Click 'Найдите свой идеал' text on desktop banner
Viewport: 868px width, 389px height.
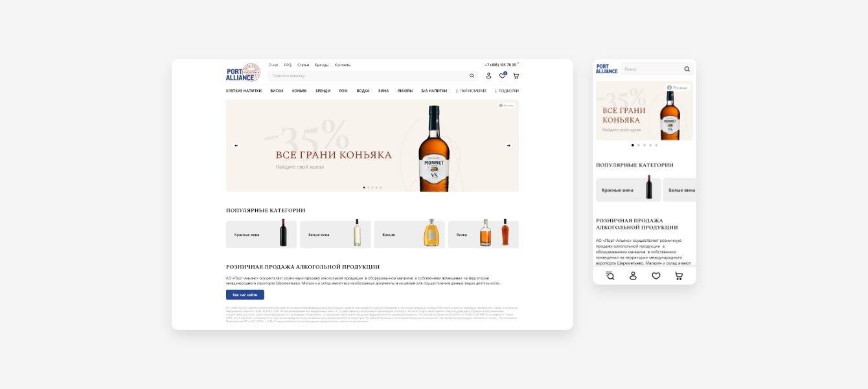(299, 167)
